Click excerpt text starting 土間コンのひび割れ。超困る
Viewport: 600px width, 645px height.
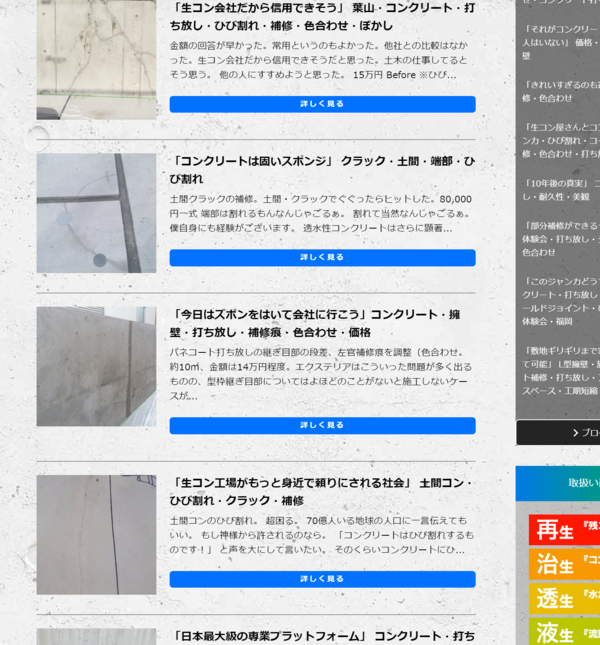tap(322, 535)
